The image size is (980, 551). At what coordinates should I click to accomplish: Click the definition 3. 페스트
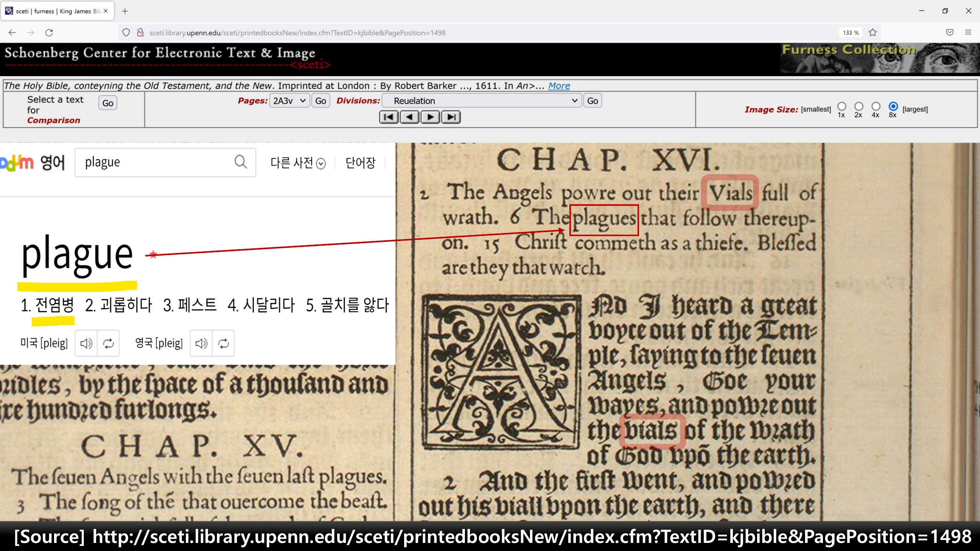190,305
